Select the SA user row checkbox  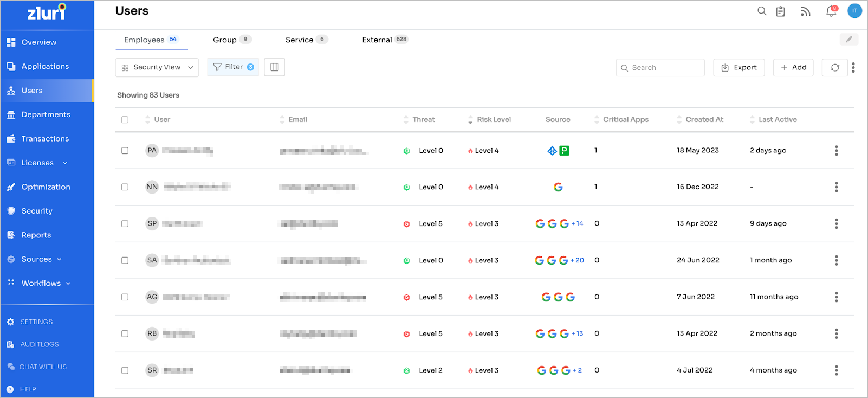click(x=125, y=260)
